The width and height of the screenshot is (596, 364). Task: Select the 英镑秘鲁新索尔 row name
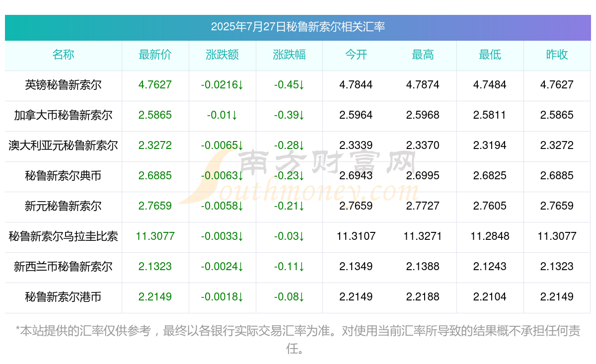tap(63, 85)
